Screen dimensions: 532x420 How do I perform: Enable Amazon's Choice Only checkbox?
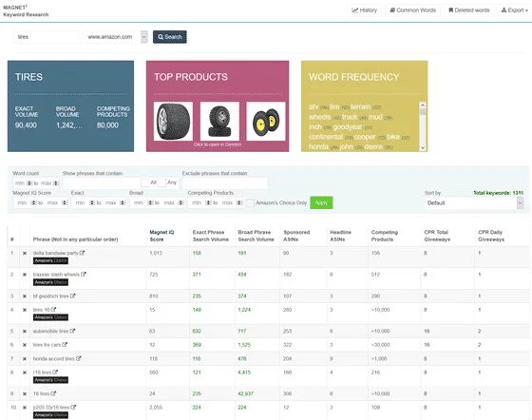(250, 203)
